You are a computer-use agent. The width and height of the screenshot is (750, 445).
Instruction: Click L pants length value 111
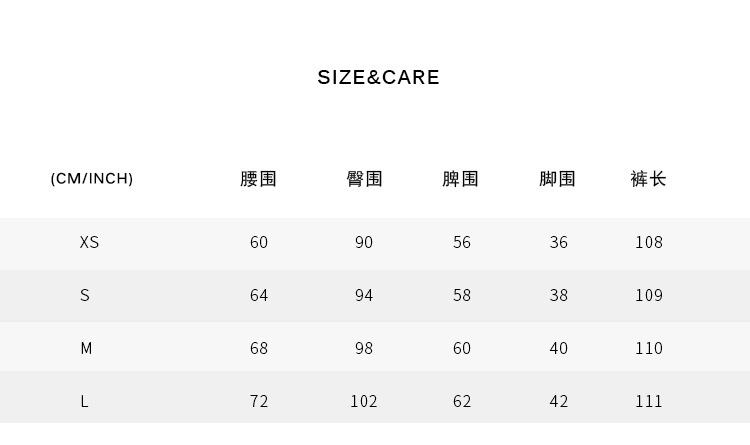649,401
